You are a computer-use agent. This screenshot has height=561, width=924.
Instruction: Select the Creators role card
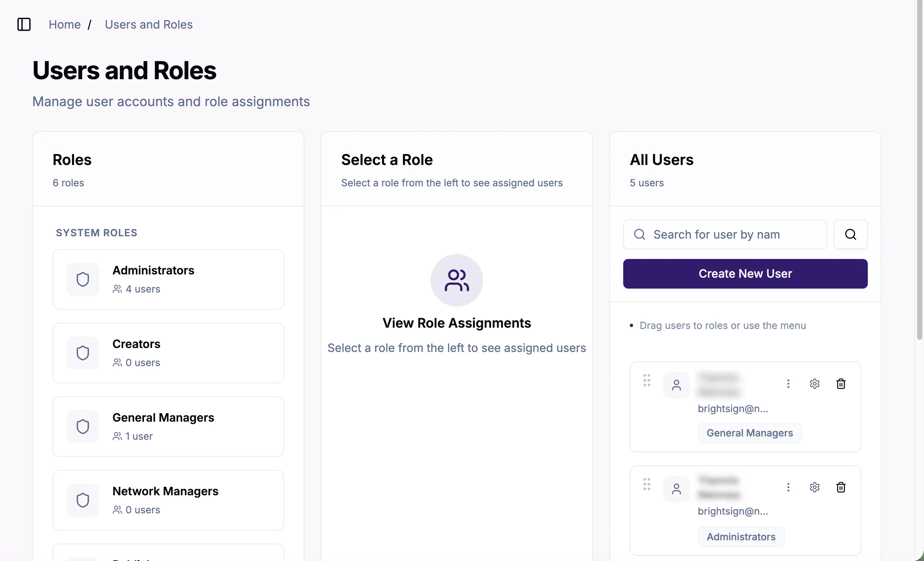[x=168, y=353]
